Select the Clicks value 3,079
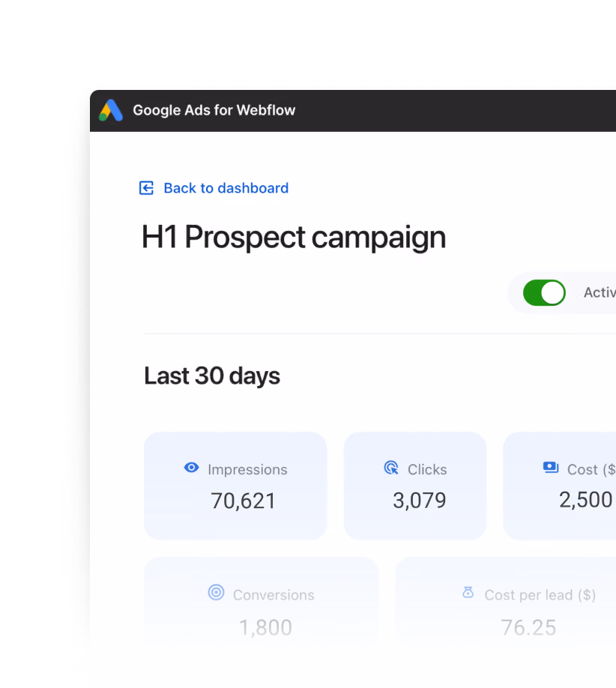The image size is (616, 688). [x=420, y=500]
